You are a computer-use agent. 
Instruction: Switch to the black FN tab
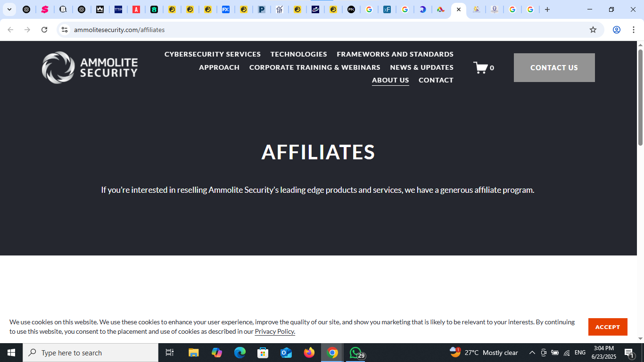(x=351, y=9)
